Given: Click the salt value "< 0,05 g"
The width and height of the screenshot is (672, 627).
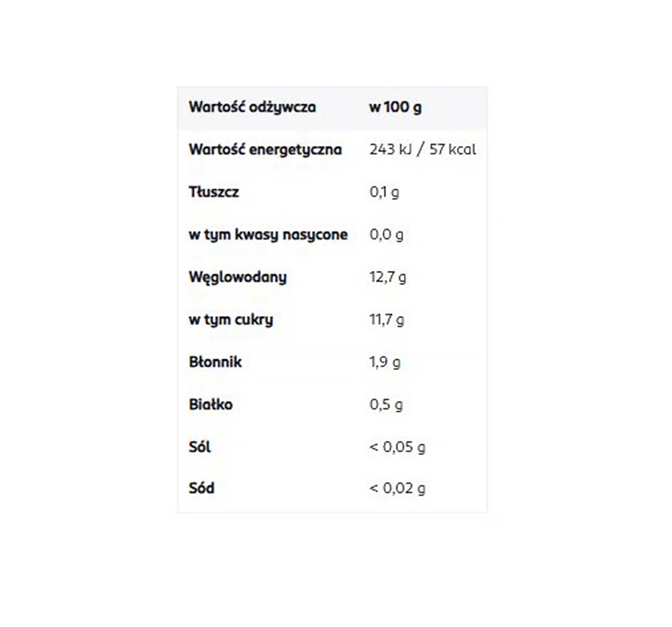Looking at the screenshot, I should point(397,447).
